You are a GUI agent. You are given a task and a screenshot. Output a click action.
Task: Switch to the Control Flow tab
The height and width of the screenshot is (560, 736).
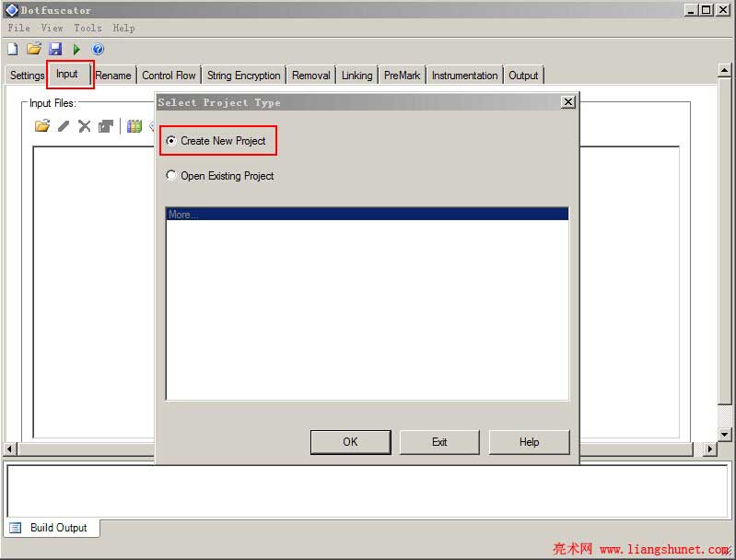pyautogui.click(x=169, y=76)
